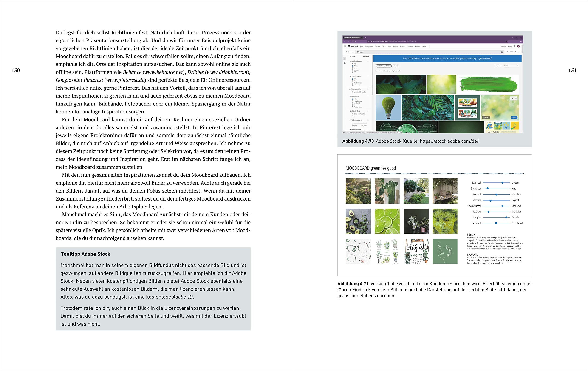Click the save to library icon on the bokeh image

[516, 98]
